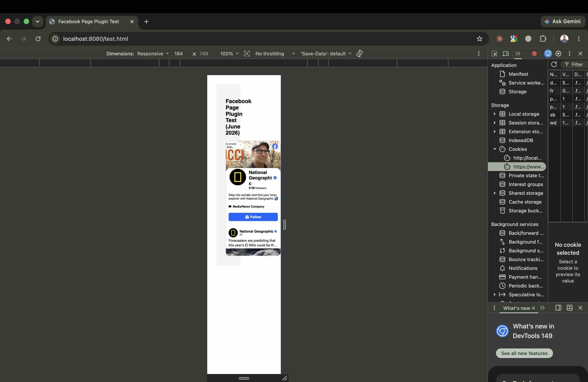Viewport: 588px width, 382px height.
Task: Reload the page with the refresh icon
Action: (38, 39)
